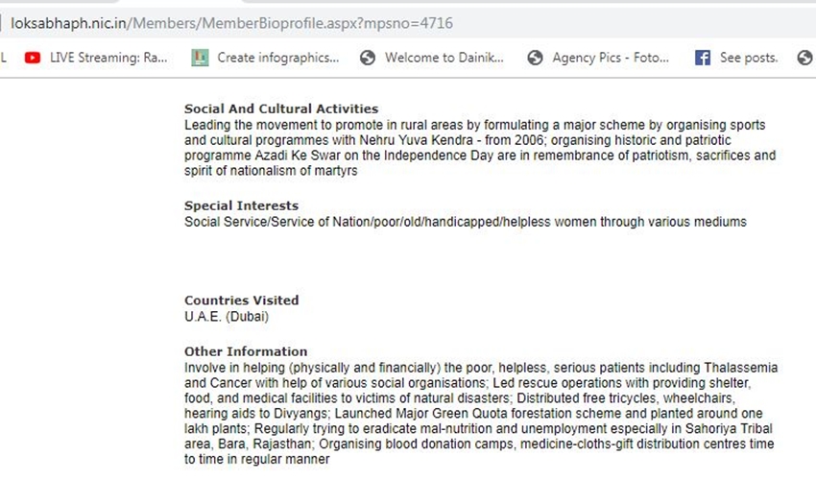Click the U.A.E. (Dubai) text

227,317
